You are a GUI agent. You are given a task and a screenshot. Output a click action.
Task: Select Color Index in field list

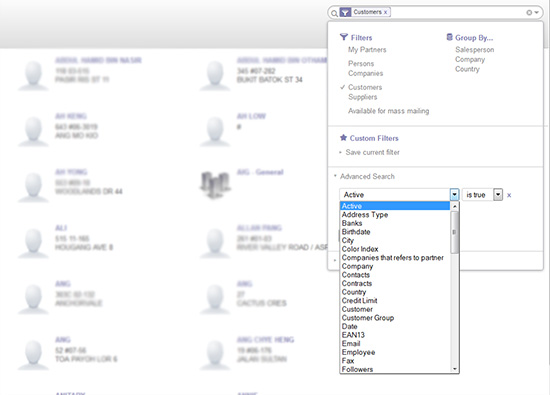tap(395, 249)
